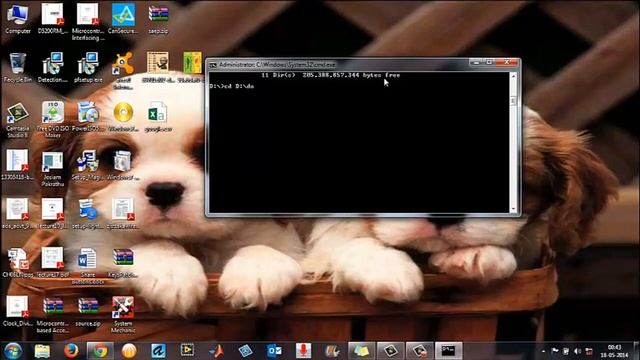
Task: Select the cmd.exe taskbar button
Action: point(448,351)
